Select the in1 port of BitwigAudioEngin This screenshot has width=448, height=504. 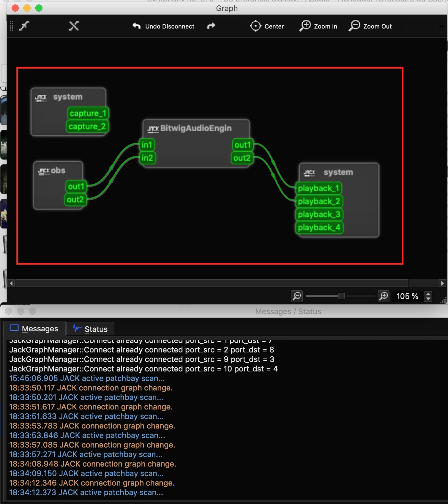[x=147, y=145]
